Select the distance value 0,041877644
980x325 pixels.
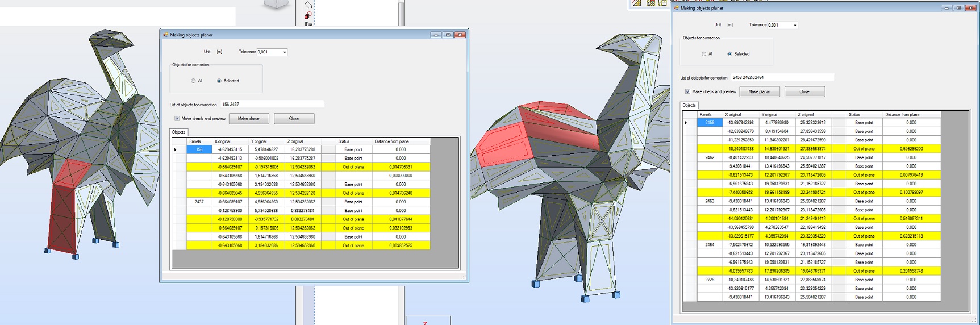tap(401, 219)
